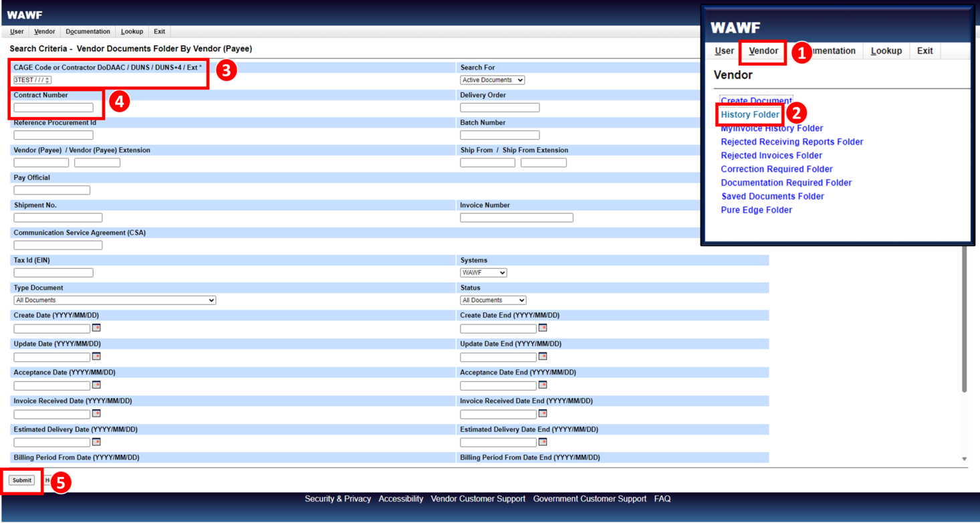Click Vendor tab in the inset panel
980x523 pixels.
(763, 51)
